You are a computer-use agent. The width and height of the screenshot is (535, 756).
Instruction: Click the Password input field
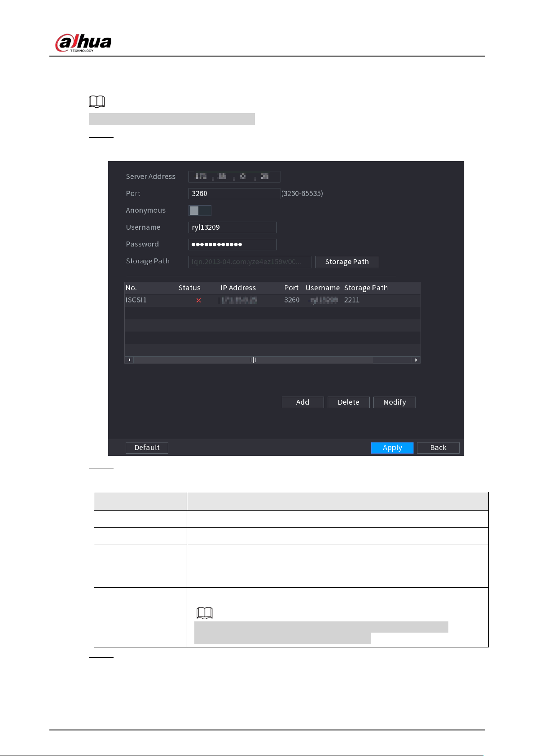[232, 245]
